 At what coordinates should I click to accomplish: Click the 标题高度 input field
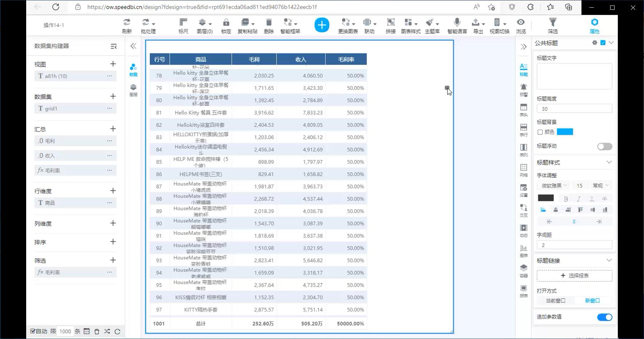(574, 109)
